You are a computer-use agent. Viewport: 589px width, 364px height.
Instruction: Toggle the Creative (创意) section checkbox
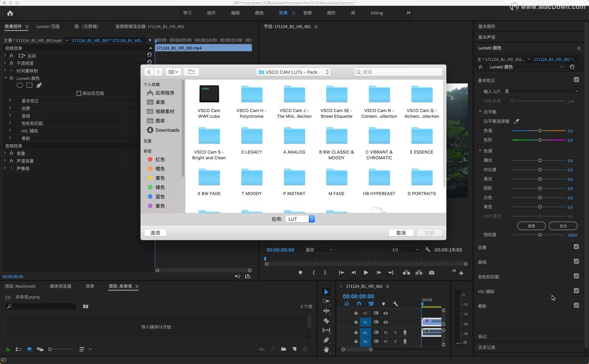pos(576,247)
